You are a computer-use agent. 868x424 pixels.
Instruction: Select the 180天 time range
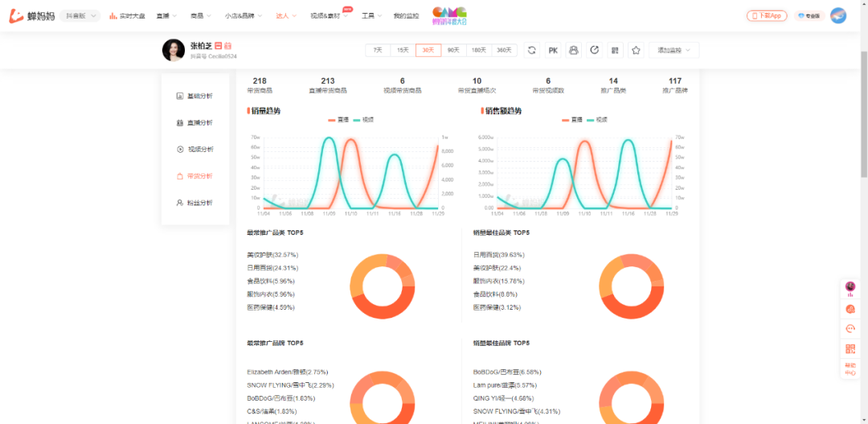(x=479, y=50)
